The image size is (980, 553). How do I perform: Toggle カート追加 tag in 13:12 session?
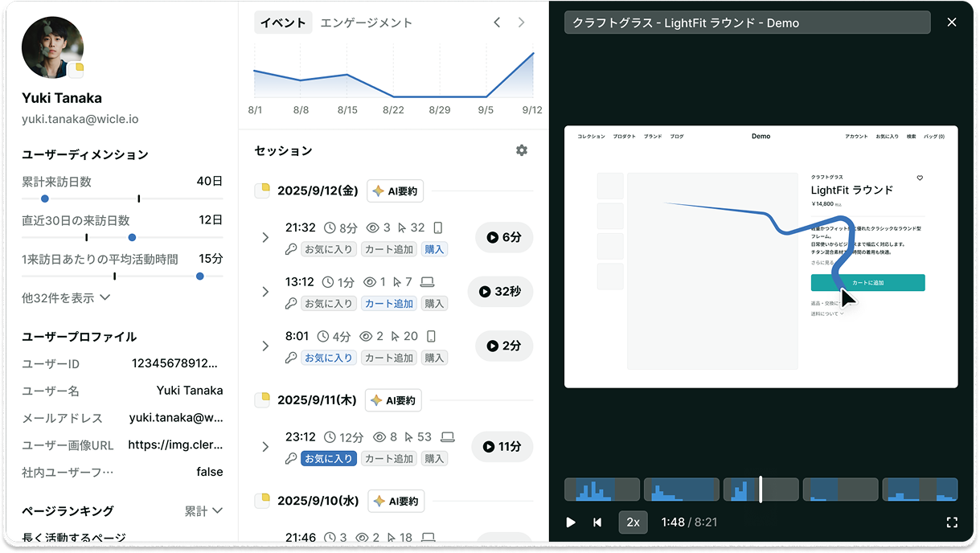389,304
